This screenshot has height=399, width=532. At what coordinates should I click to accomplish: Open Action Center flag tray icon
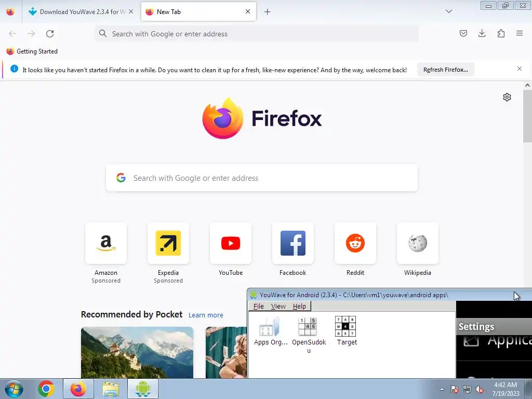coord(454,390)
